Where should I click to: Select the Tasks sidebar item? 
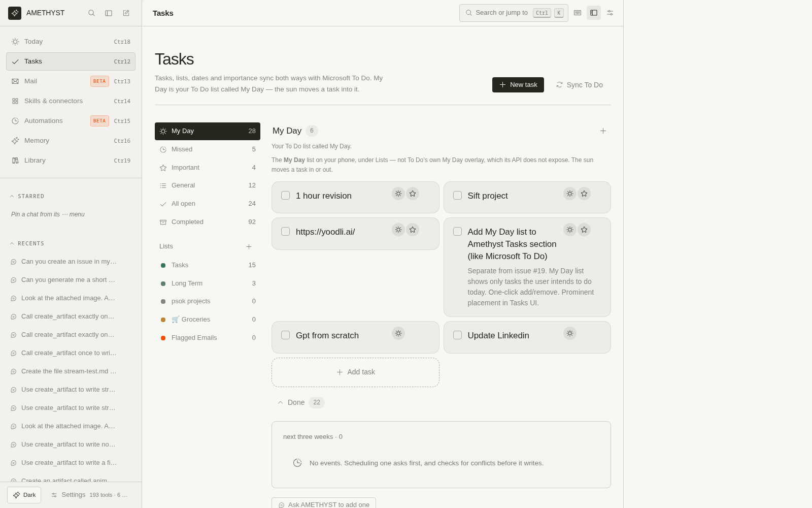71,61
